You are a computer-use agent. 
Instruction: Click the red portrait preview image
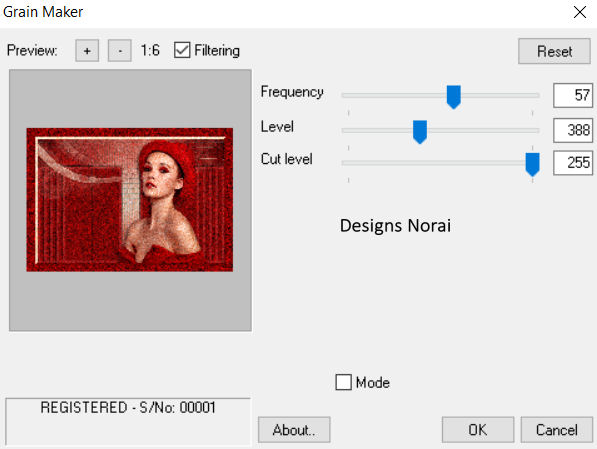point(130,200)
